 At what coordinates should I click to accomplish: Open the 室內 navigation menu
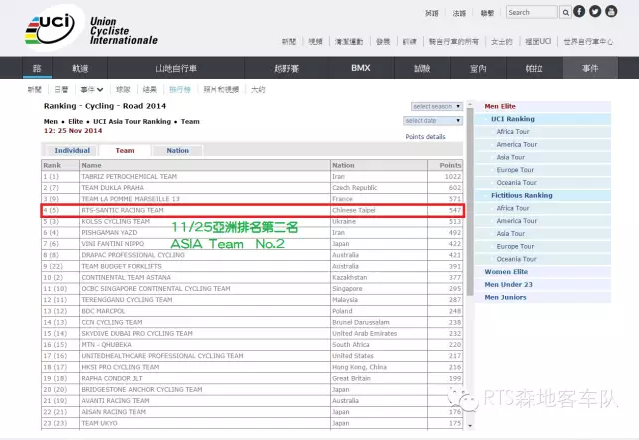(x=478, y=68)
